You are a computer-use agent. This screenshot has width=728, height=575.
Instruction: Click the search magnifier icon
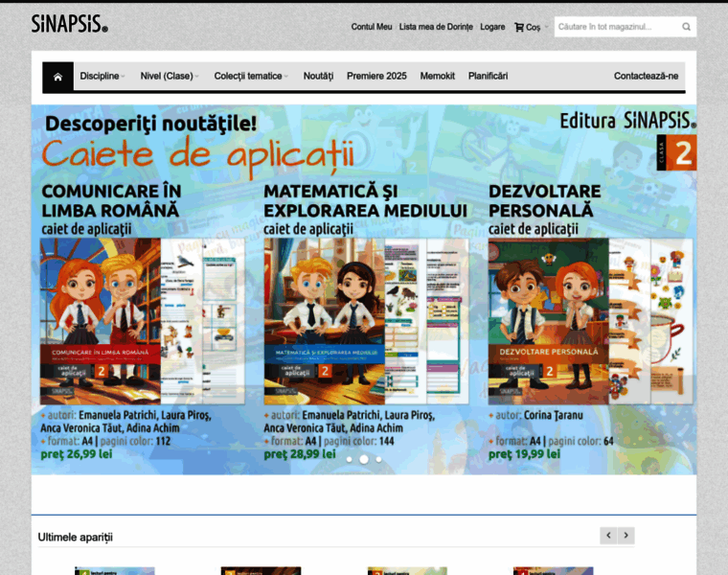tap(686, 27)
